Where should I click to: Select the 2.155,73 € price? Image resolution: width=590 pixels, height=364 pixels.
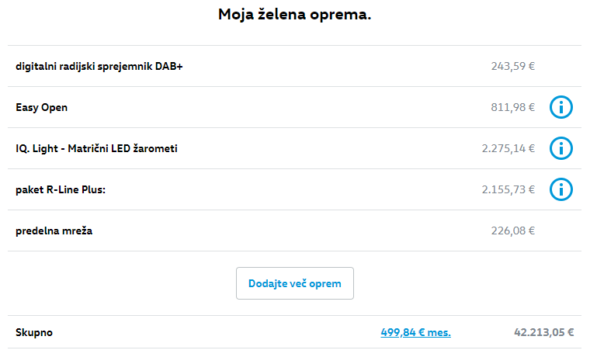(x=508, y=189)
